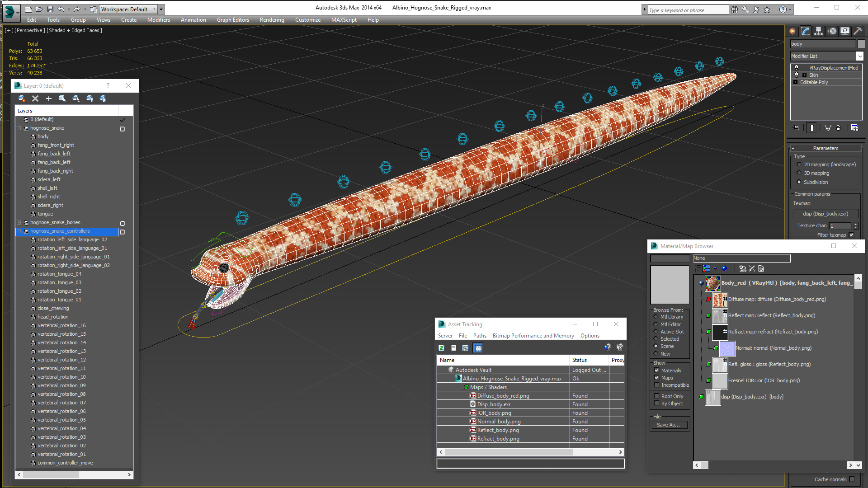Click the Layers column header

(67, 111)
